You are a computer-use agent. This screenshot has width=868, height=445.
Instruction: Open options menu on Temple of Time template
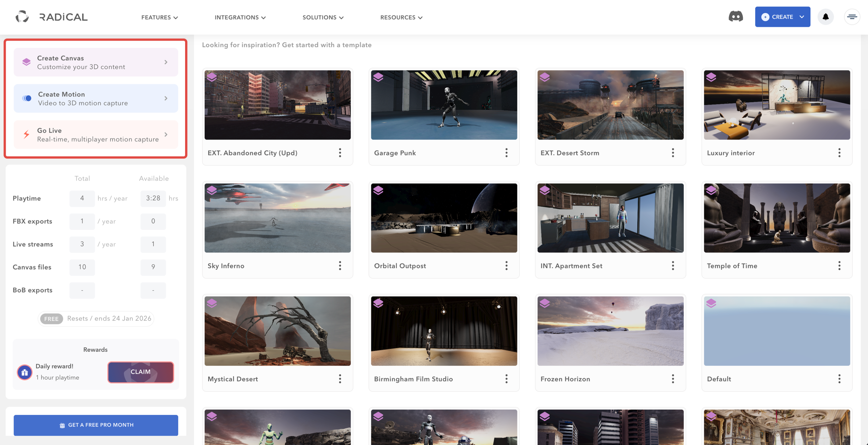(840, 266)
